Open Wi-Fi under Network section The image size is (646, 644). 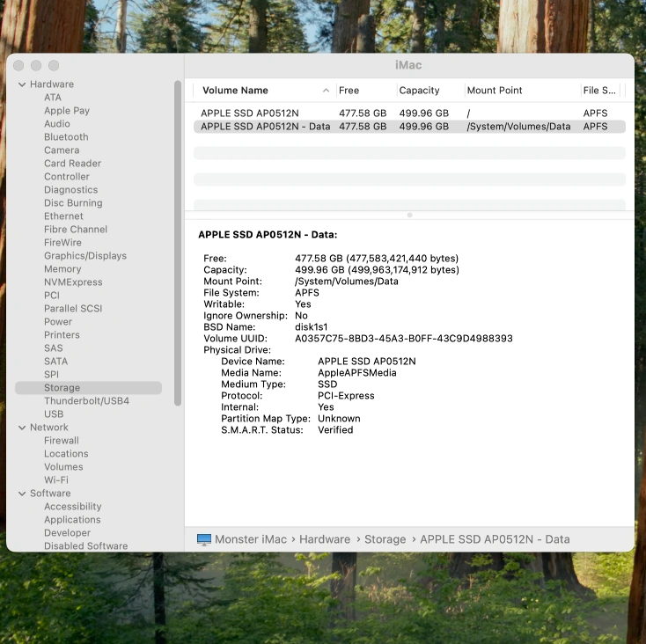coord(55,480)
